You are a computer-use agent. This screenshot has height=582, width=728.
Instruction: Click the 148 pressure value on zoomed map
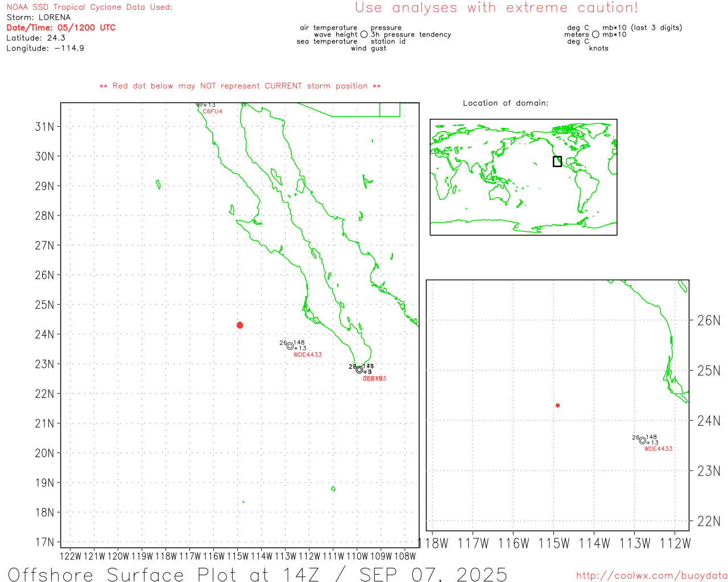tap(651, 438)
